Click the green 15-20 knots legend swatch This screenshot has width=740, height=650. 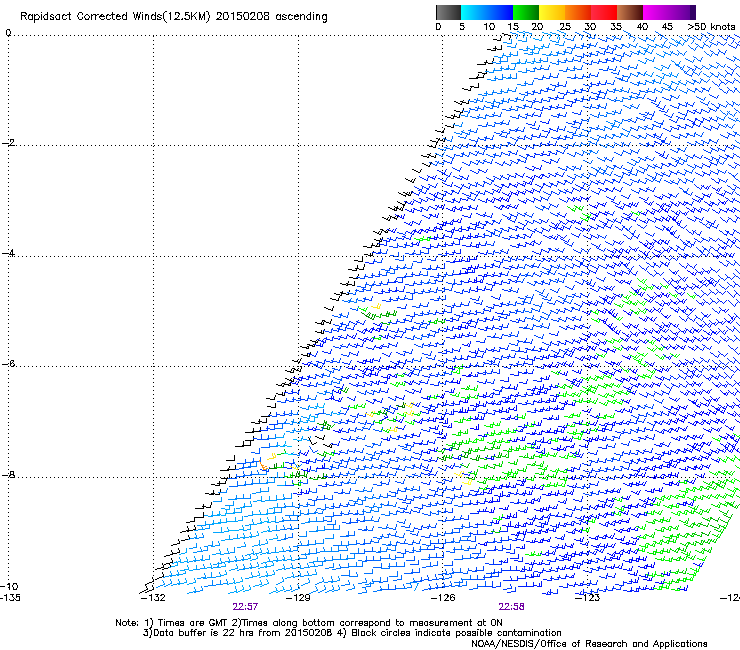pos(526,12)
